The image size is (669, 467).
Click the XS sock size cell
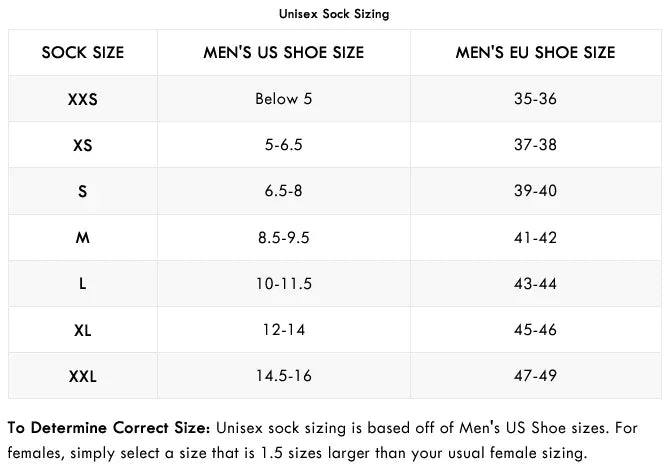coord(83,145)
